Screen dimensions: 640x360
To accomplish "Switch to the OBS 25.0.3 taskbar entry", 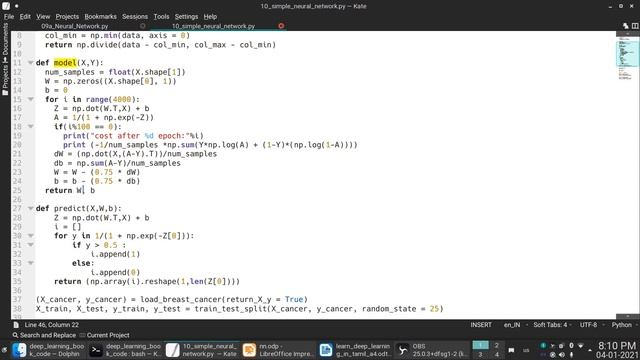I will coord(432,350).
